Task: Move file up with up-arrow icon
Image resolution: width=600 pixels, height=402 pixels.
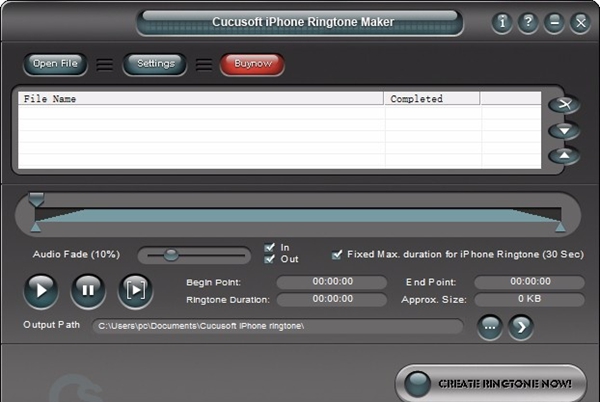Action: point(564,156)
